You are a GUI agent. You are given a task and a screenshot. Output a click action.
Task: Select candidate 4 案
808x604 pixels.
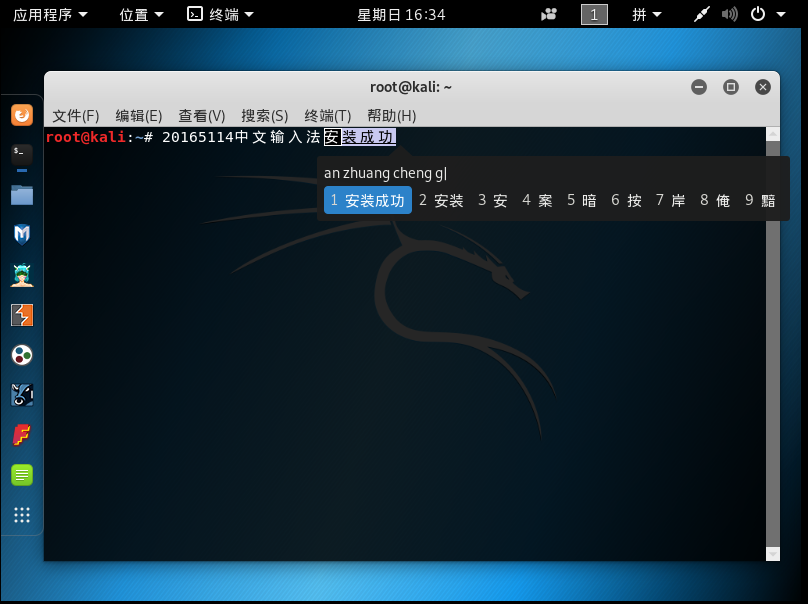click(537, 200)
